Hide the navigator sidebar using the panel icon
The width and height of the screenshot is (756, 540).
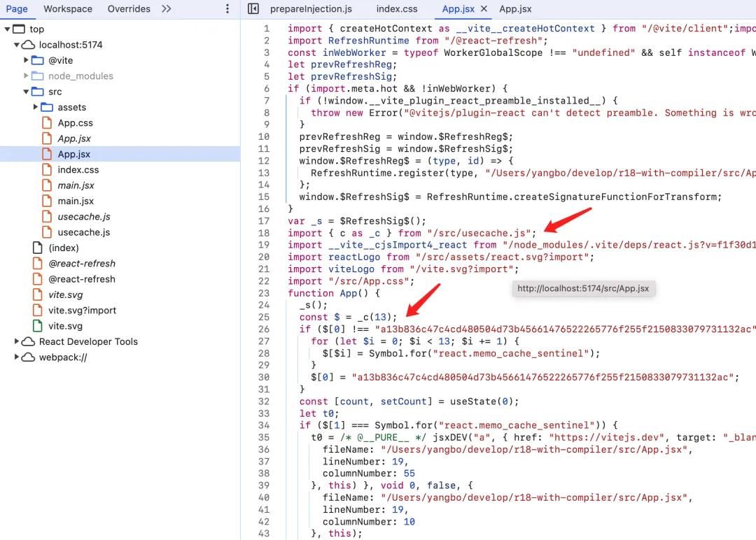(x=253, y=8)
